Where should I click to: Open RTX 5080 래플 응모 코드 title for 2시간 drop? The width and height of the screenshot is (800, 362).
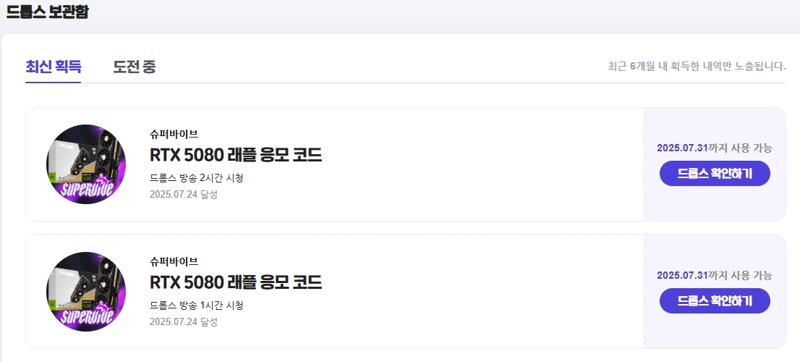click(x=236, y=155)
